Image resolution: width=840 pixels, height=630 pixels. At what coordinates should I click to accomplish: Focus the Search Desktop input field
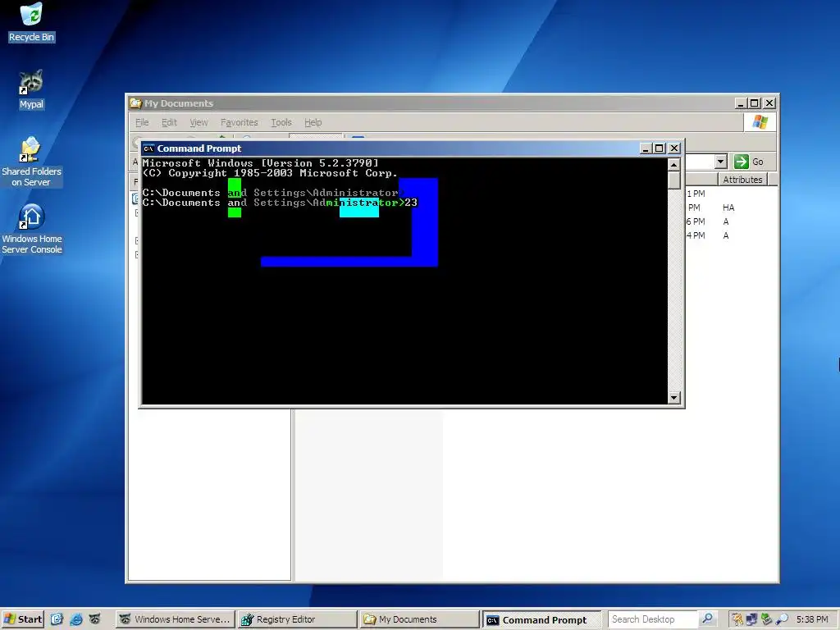652,619
